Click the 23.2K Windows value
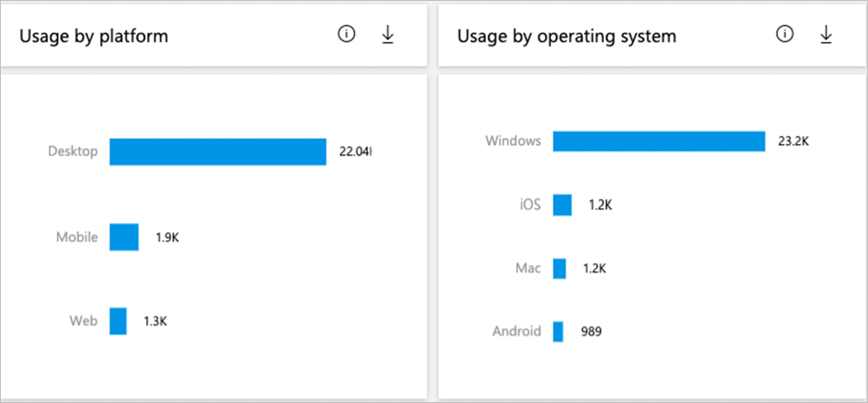The image size is (868, 403). [x=792, y=141]
